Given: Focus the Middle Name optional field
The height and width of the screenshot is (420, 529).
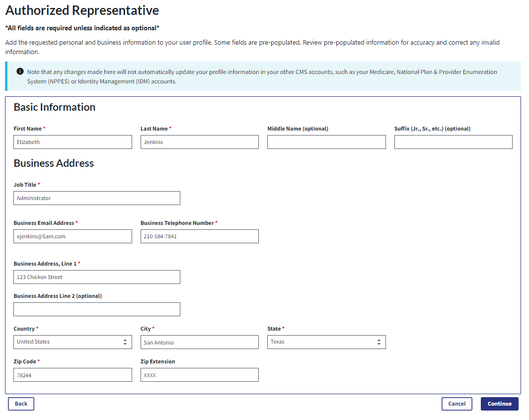Looking at the screenshot, I should 326,142.
